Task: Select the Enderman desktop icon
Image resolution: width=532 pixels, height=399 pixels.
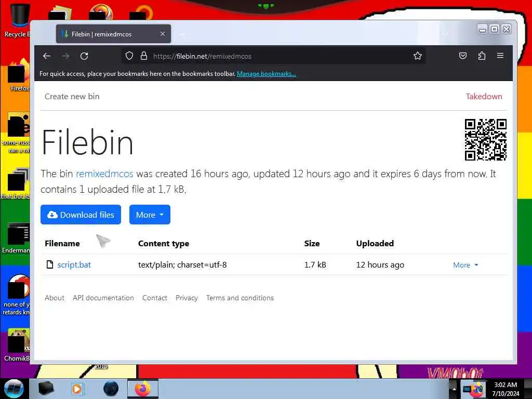Action: click(x=17, y=237)
